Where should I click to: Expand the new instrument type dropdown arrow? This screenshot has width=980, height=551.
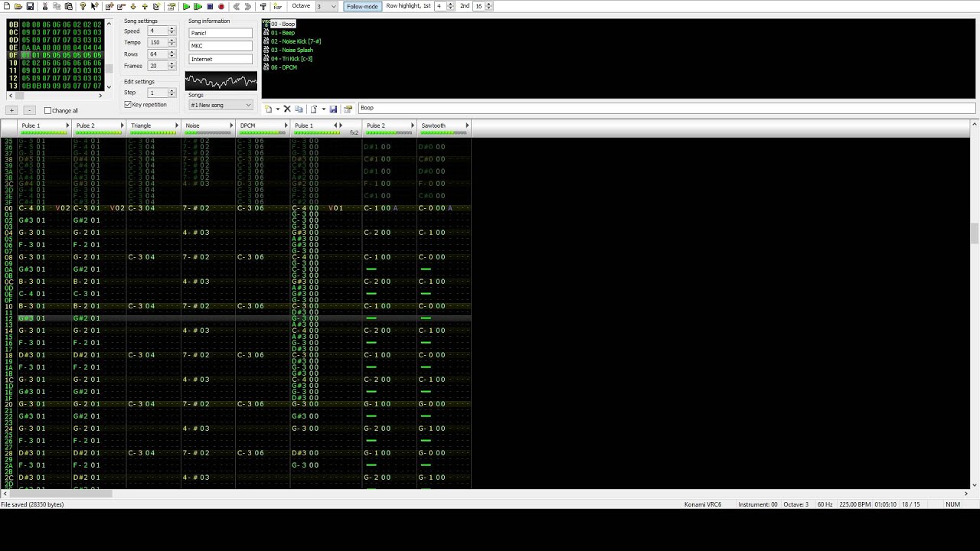tap(278, 109)
